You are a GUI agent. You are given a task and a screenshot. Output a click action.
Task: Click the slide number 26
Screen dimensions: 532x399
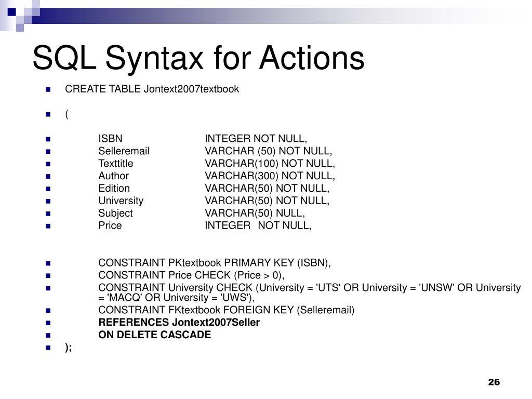494,382
